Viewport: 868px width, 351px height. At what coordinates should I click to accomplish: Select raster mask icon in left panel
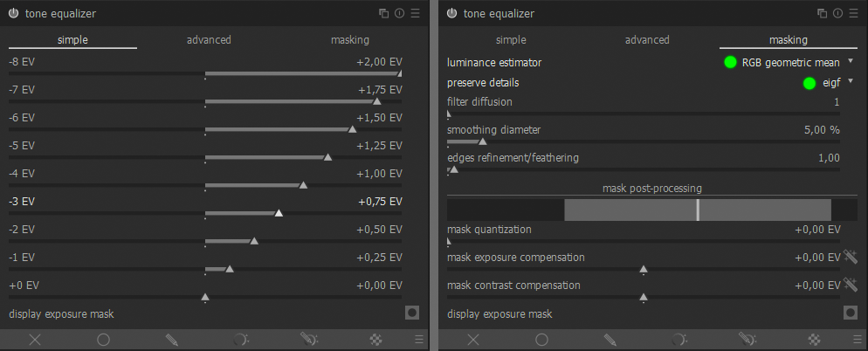click(x=376, y=340)
